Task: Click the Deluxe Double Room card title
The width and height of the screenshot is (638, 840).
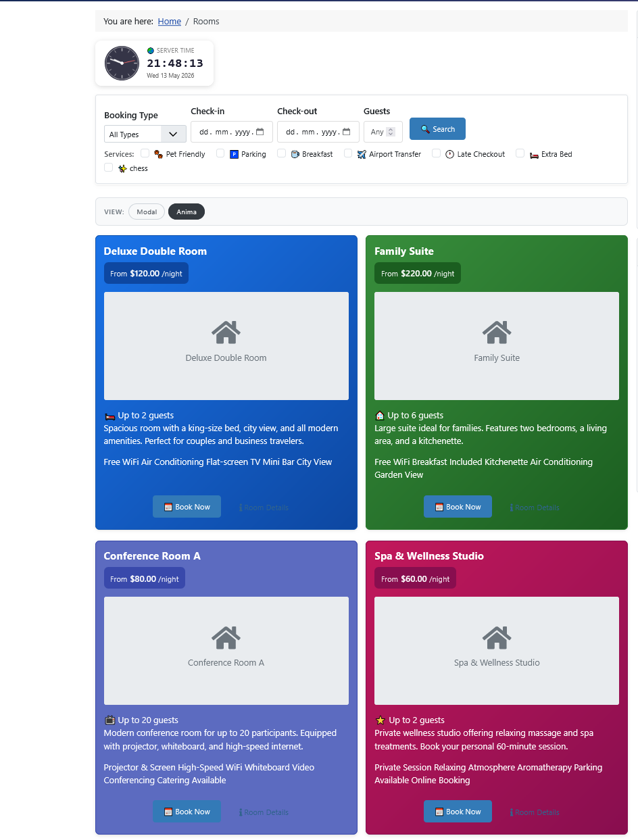Action: 155,251
